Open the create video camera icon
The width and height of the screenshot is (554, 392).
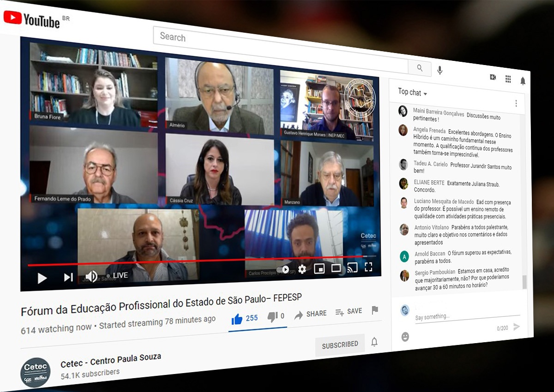click(493, 77)
